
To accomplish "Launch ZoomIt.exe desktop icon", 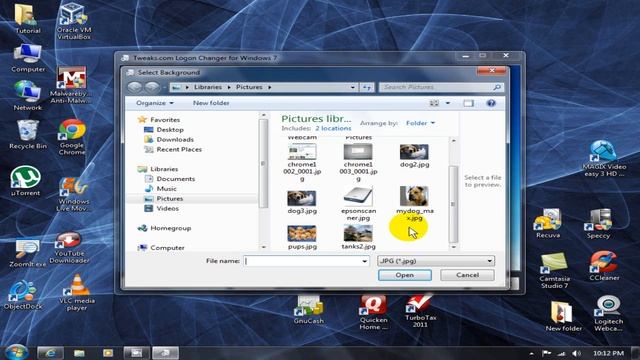I will [x=27, y=253].
